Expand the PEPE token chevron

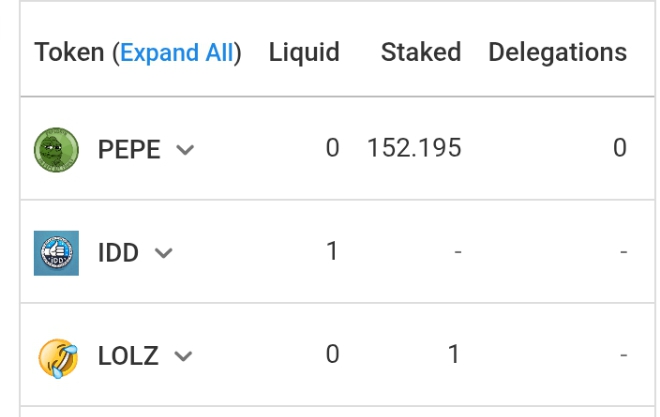point(185,150)
